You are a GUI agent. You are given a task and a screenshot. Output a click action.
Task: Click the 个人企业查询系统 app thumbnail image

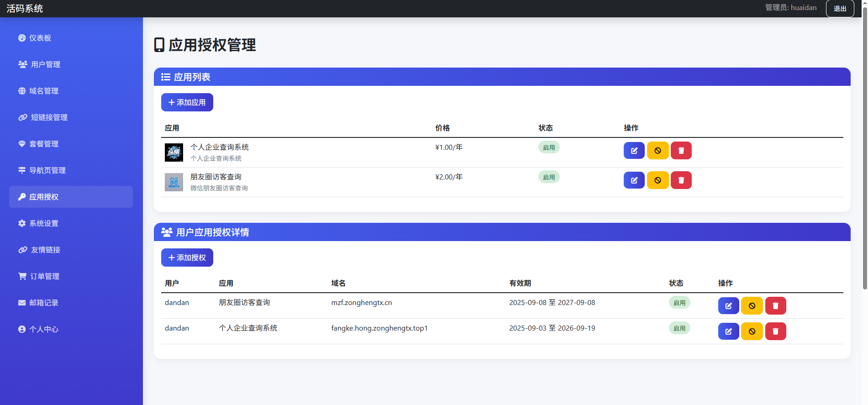point(174,153)
